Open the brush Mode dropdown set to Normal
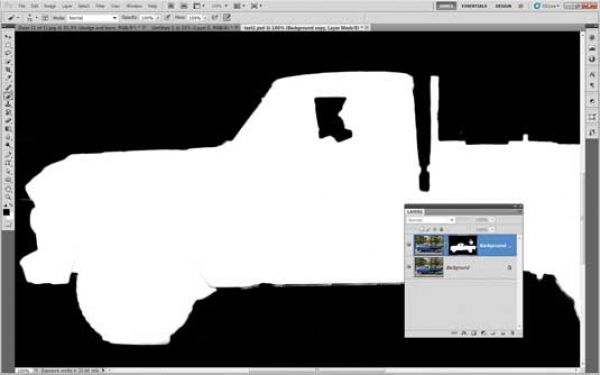Viewport: 600px width, 375px height. point(92,18)
